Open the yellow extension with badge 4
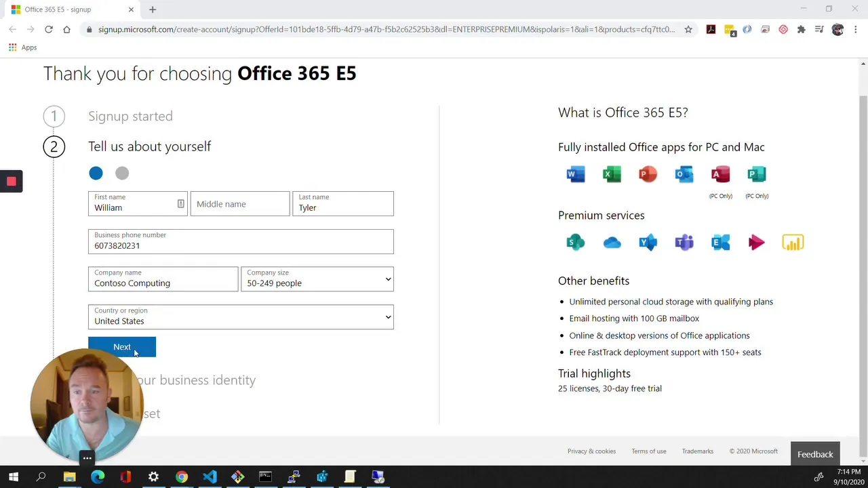 [730, 30]
